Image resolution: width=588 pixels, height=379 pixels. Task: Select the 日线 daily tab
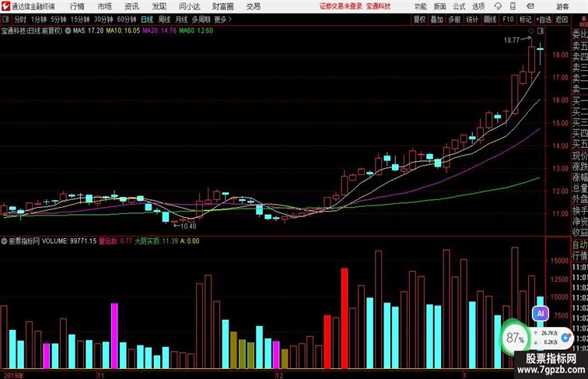[x=147, y=19]
